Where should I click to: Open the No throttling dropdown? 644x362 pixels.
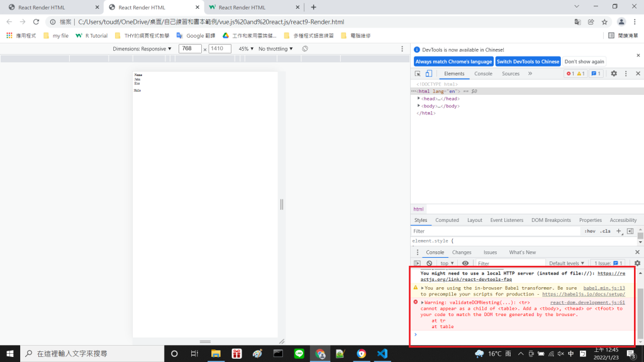pos(275,49)
